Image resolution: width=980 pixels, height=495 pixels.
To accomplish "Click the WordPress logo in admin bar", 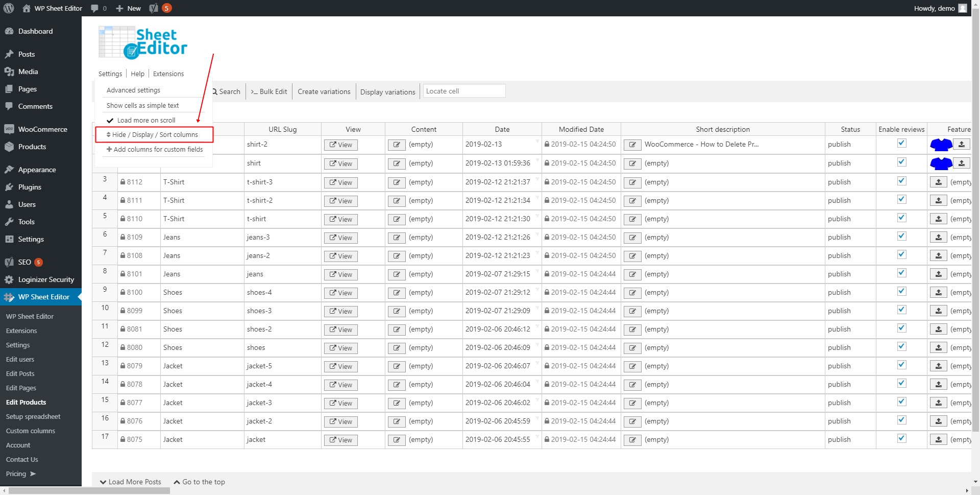I will (x=9, y=8).
